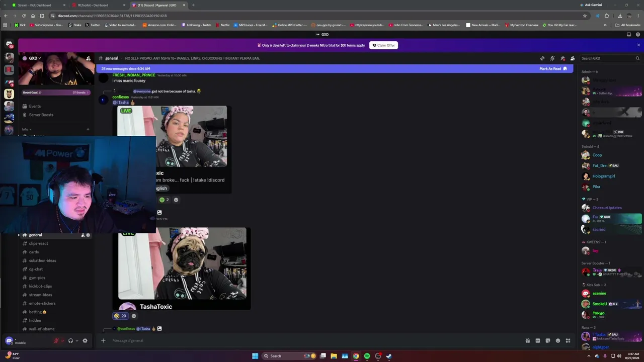This screenshot has height=362, width=644.
Task: Open the Twitch Following bookmark
Action: (x=197, y=25)
